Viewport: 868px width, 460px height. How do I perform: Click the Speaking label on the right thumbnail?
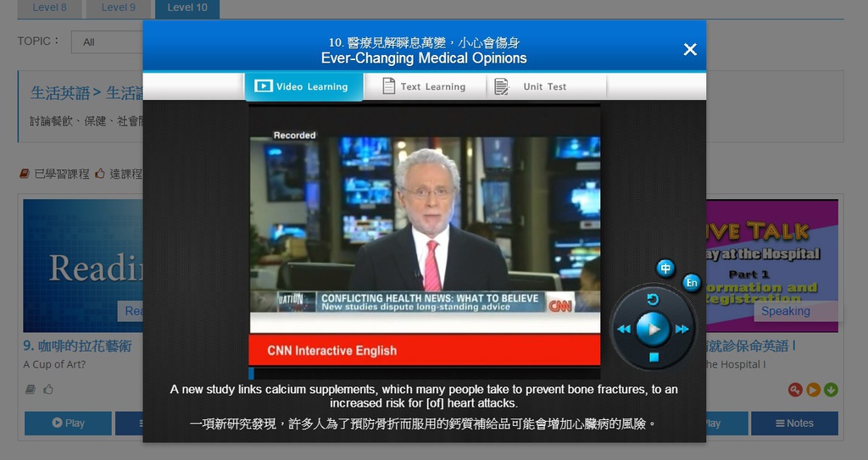pos(786,311)
